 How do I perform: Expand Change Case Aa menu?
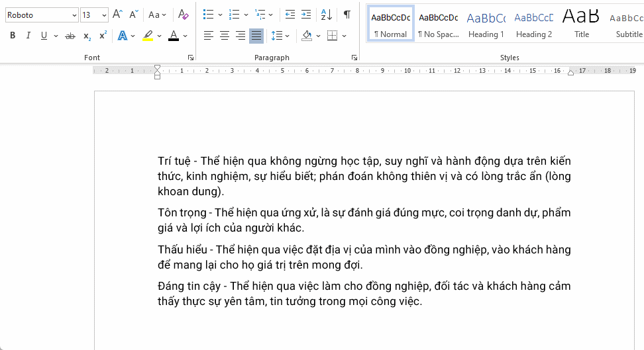(157, 15)
